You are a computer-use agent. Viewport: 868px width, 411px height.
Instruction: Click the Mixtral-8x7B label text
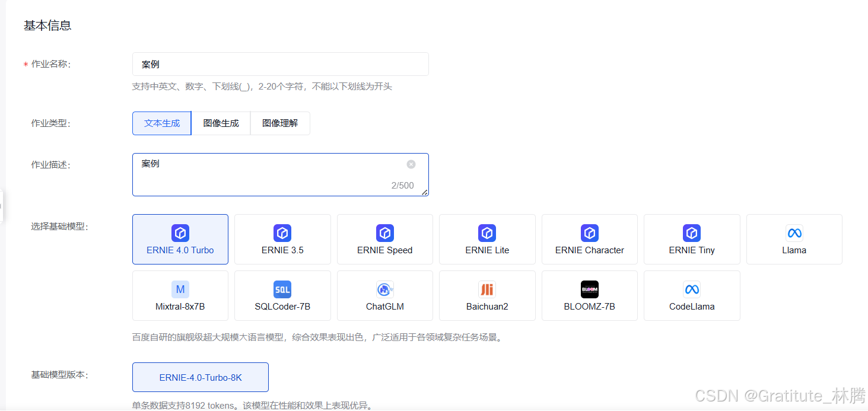click(x=180, y=307)
